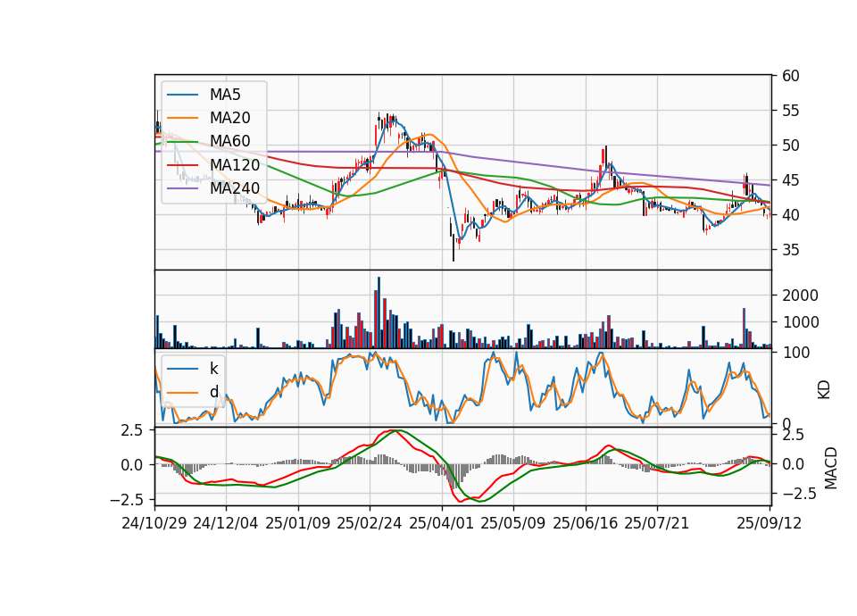Click the tallest volume bar near 25/02/24
This screenshot has height=616, width=857.
[x=379, y=312]
